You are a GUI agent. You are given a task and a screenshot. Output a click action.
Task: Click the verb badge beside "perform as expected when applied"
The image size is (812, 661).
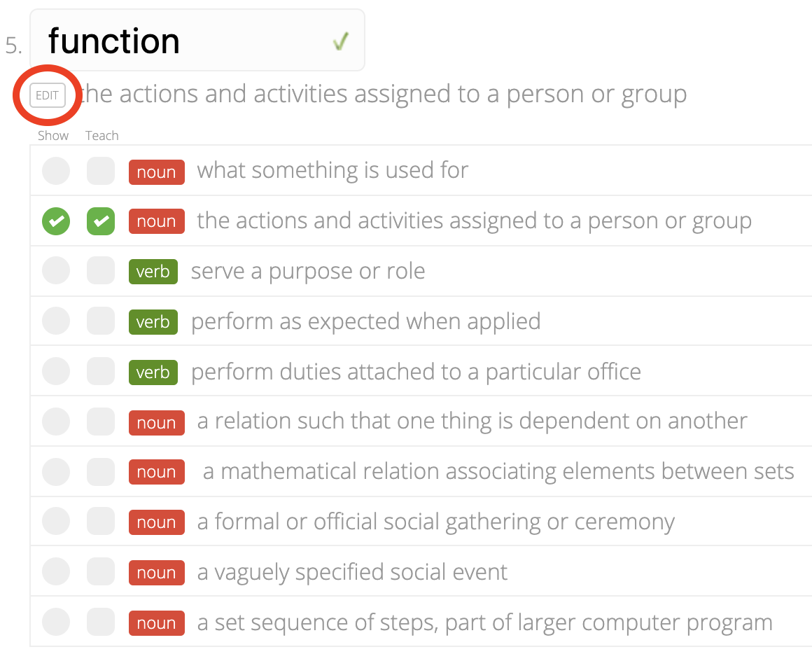tap(153, 321)
